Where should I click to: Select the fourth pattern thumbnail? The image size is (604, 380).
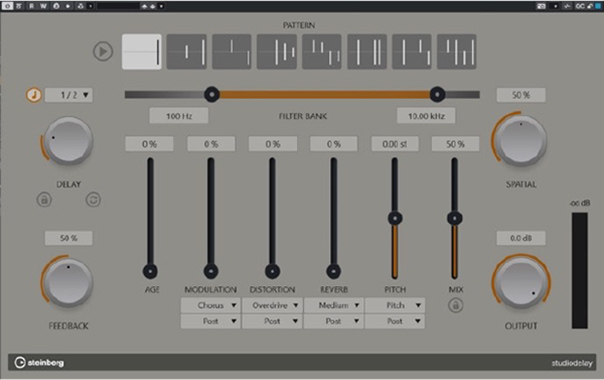pos(277,52)
